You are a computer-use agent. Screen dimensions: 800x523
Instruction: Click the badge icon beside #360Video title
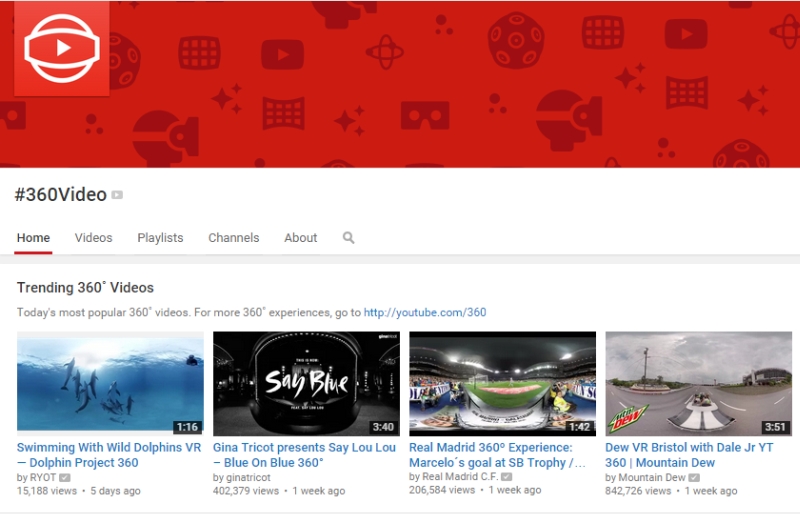point(117,195)
